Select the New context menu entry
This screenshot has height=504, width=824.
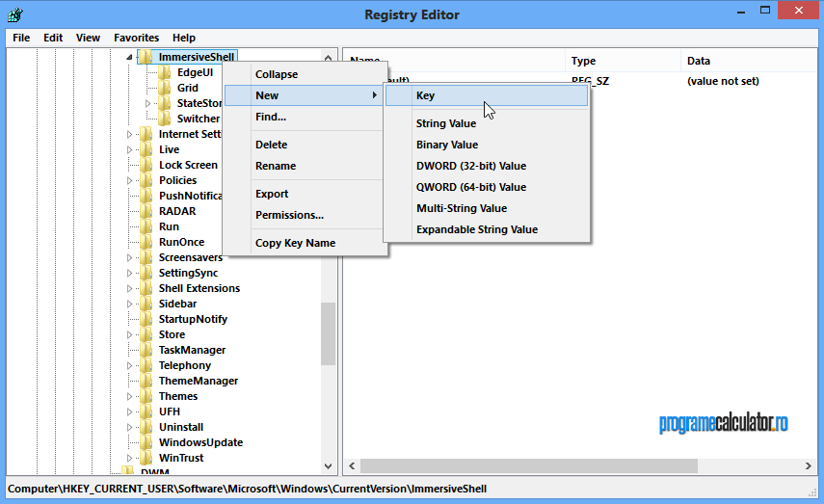305,95
